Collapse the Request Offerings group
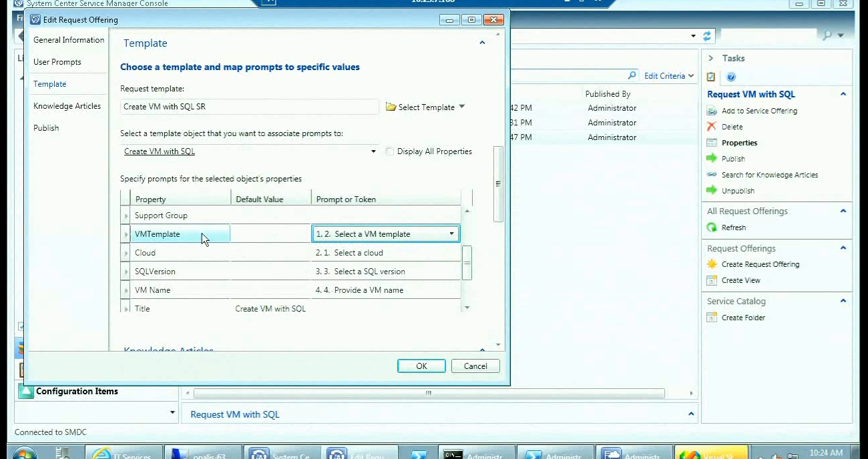868x459 pixels. pos(843,248)
